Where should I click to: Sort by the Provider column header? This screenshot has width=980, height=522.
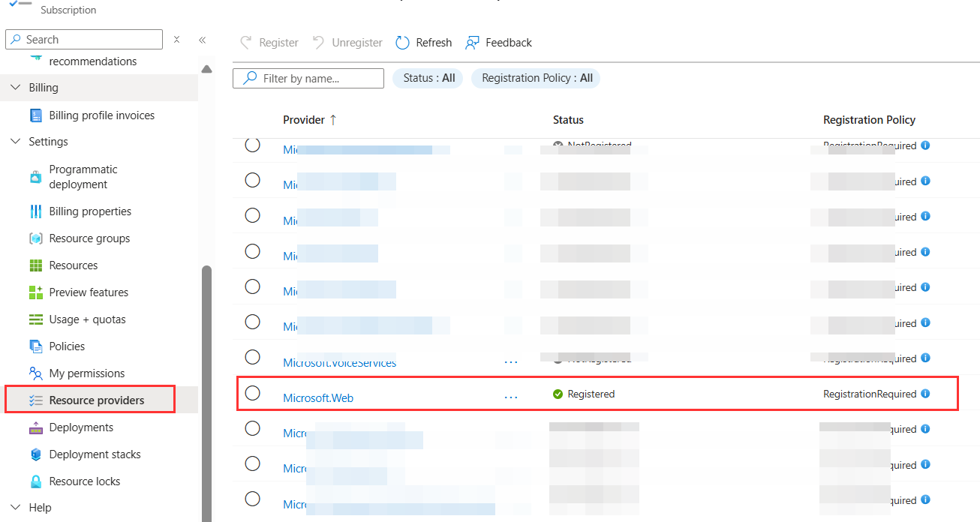pyautogui.click(x=310, y=120)
